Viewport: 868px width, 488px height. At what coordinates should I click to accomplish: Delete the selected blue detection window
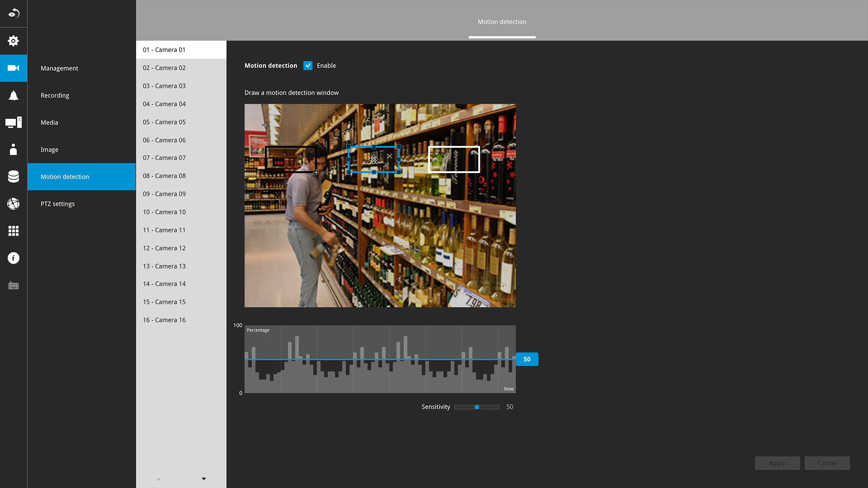pos(390,156)
